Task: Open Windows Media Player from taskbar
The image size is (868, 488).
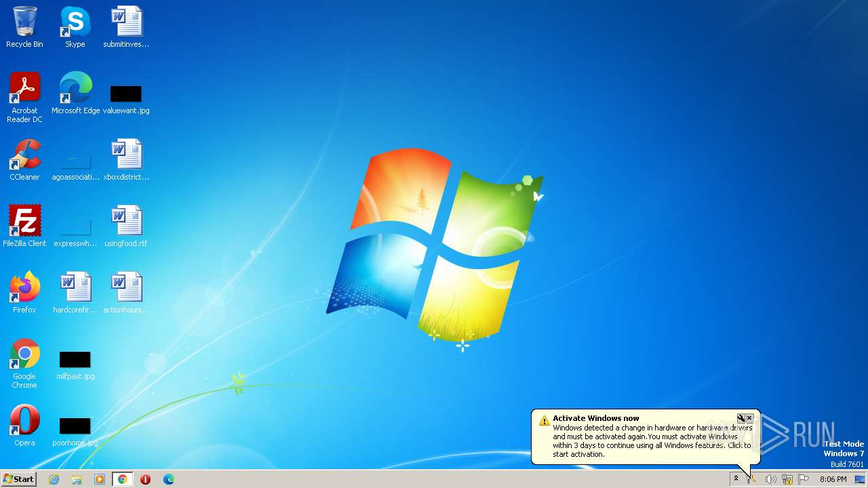Action: [100, 479]
